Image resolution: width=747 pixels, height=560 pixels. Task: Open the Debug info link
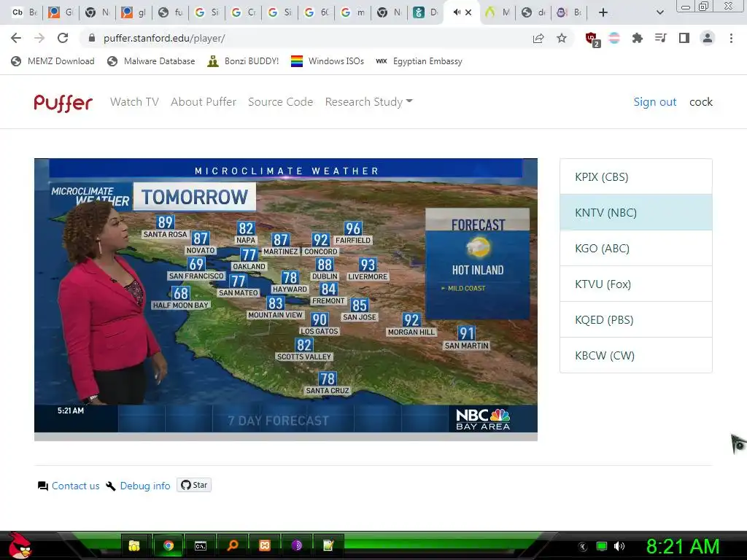pos(145,486)
